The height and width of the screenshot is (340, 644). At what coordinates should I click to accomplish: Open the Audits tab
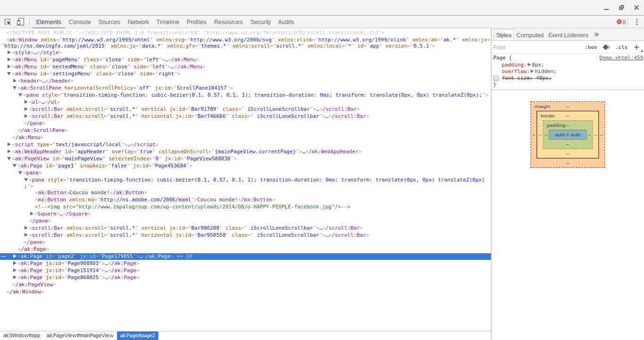[286, 22]
